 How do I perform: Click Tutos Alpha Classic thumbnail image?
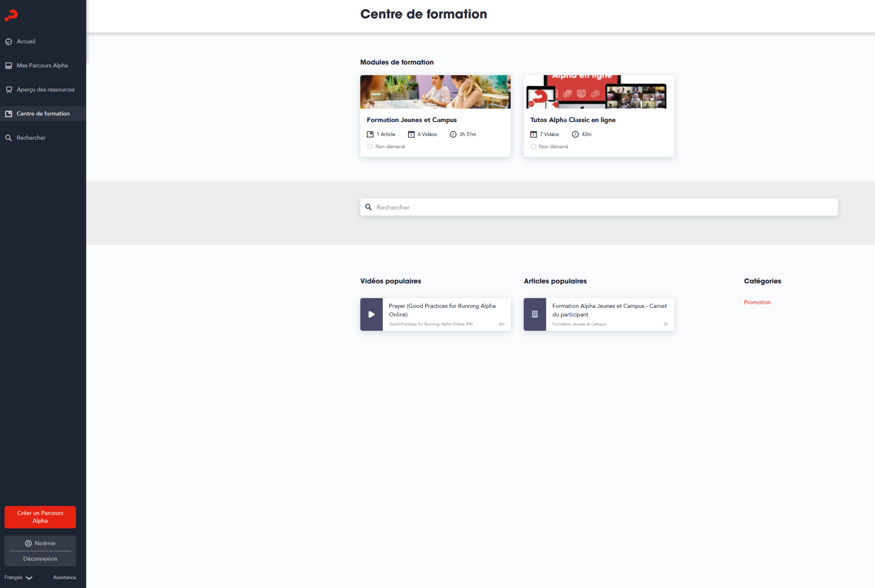(x=599, y=92)
